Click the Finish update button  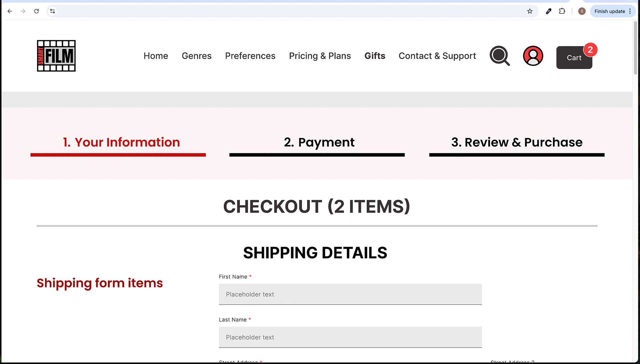tap(609, 11)
